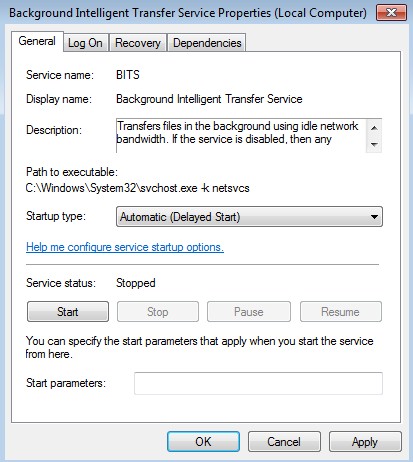
Task: Start the BITS service
Action: (68, 312)
